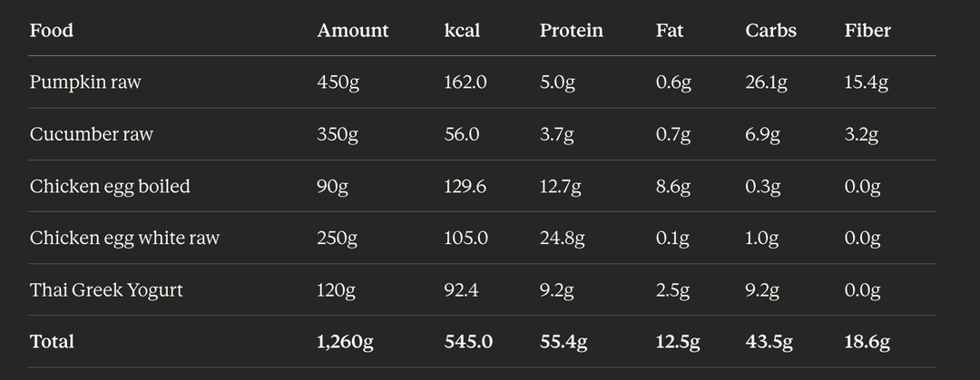This screenshot has height=380, width=980.
Task: Select the Fiber column header
Action: tap(867, 30)
